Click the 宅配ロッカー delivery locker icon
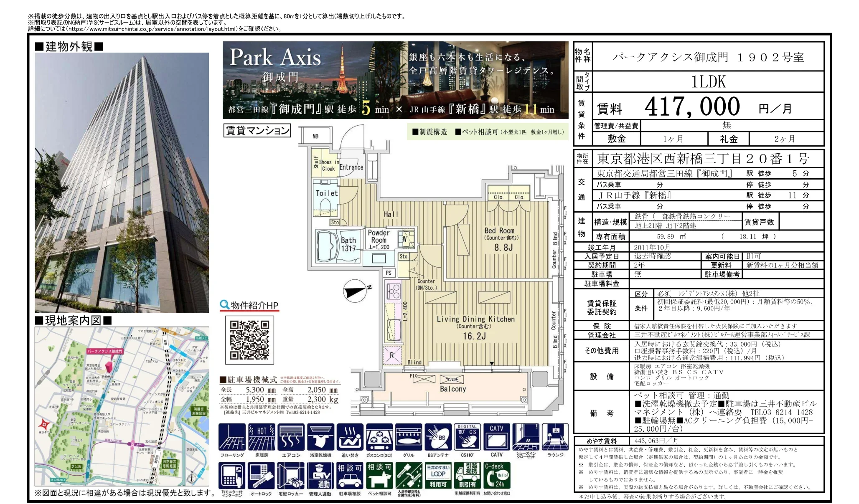This screenshot has width=859, height=504. click(291, 476)
